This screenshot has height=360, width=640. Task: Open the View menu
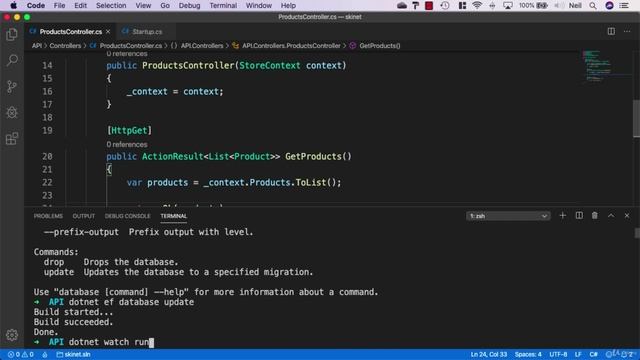coord(143,5)
